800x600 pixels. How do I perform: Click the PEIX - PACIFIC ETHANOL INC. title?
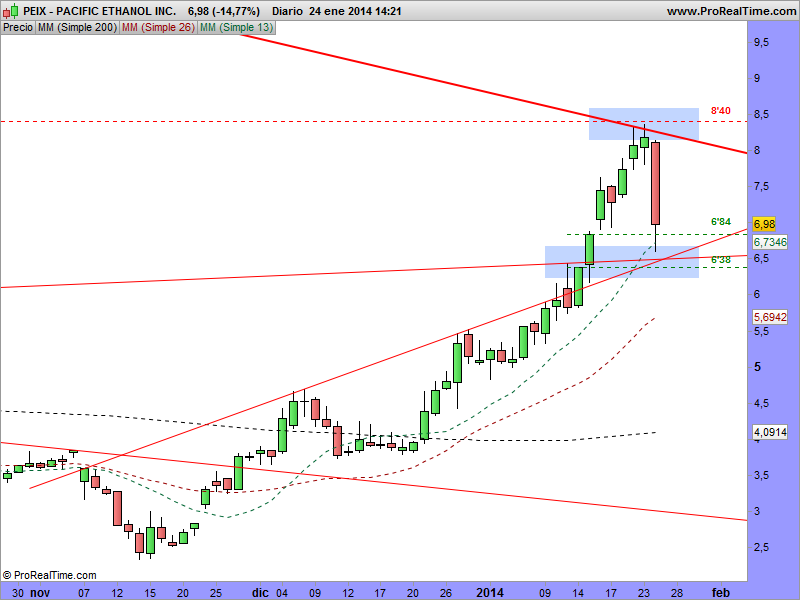pyautogui.click(x=100, y=11)
